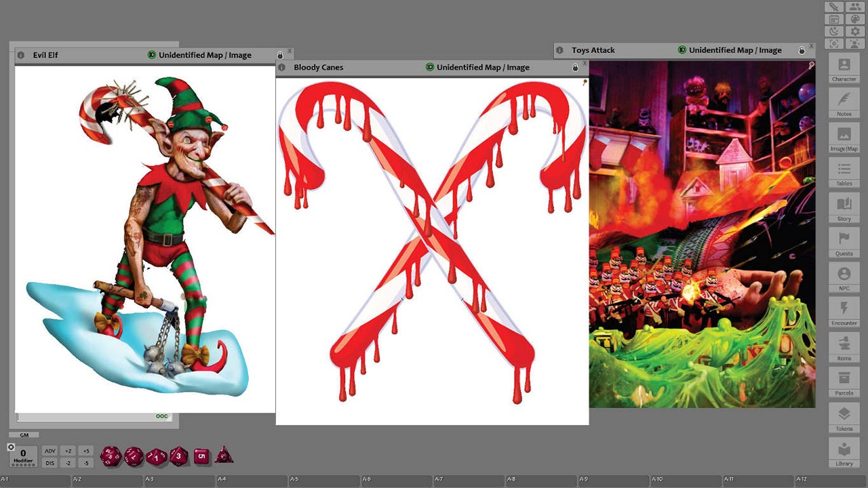Image resolution: width=868 pixels, height=488 pixels.
Task: Click the d20 die
Action: point(110,456)
